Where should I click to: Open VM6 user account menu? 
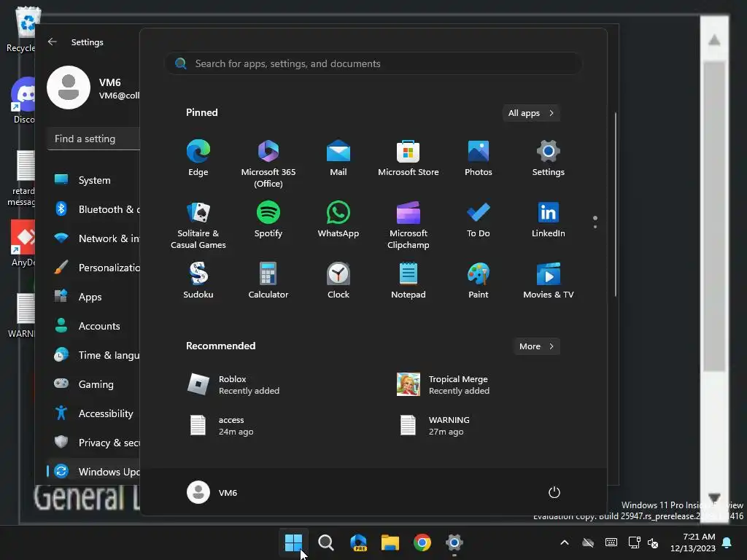point(212,492)
